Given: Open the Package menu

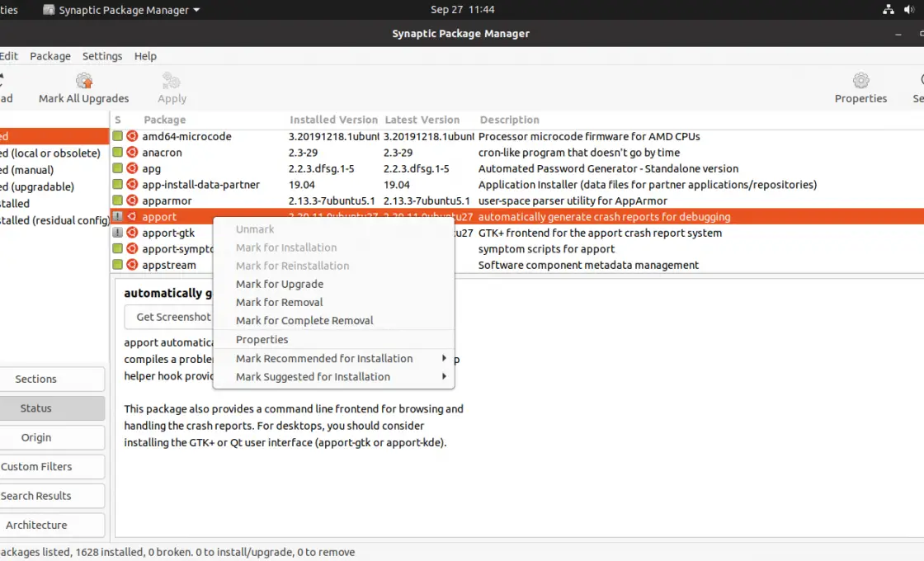Looking at the screenshot, I should [x=50, y=56].
